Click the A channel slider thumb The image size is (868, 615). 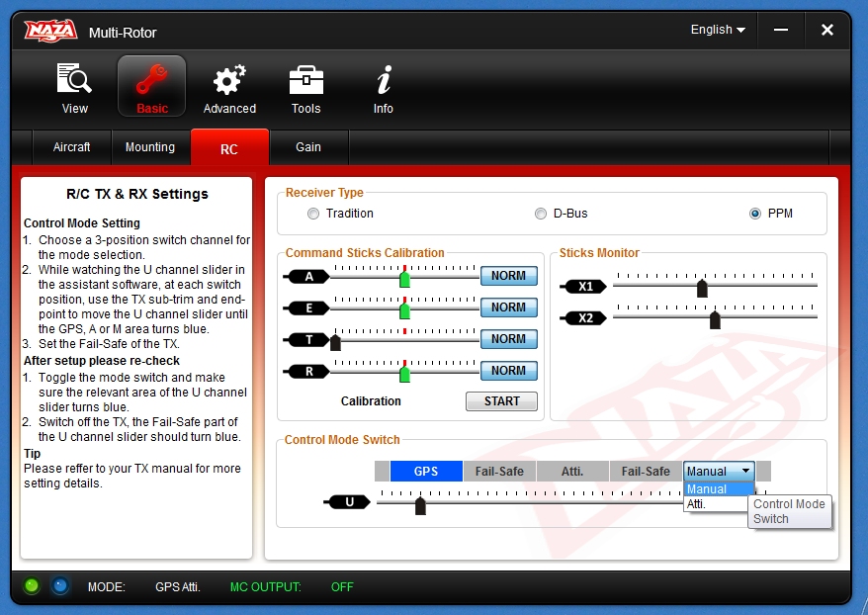tap(404, 279)
